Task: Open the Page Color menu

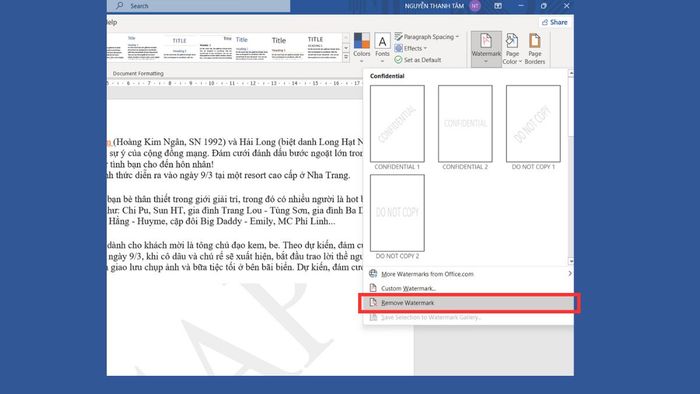Action: [x=512, y=49]
